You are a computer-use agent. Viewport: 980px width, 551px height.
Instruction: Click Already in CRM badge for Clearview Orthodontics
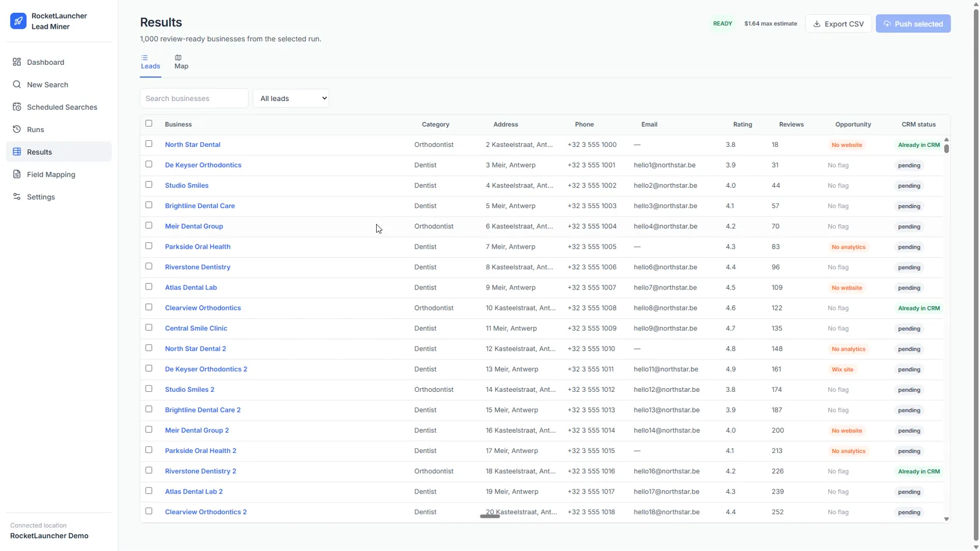click(919, 308)
